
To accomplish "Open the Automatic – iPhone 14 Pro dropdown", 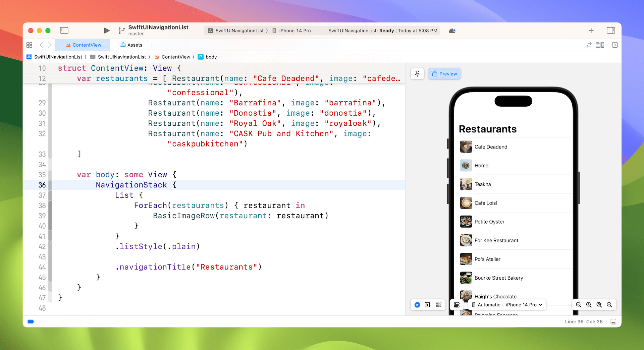I will click(507, 305).
